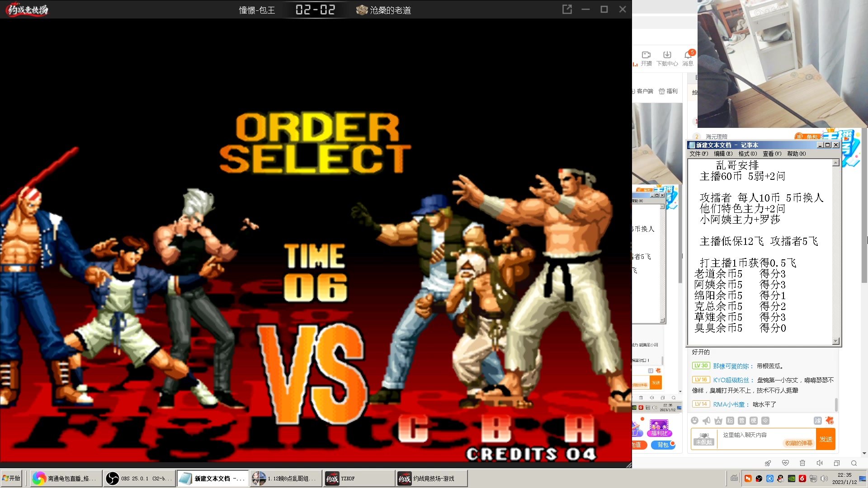Screen dimensions: 868x488
Task: Click the red 6 tray icon
Action: coord(802,479)
